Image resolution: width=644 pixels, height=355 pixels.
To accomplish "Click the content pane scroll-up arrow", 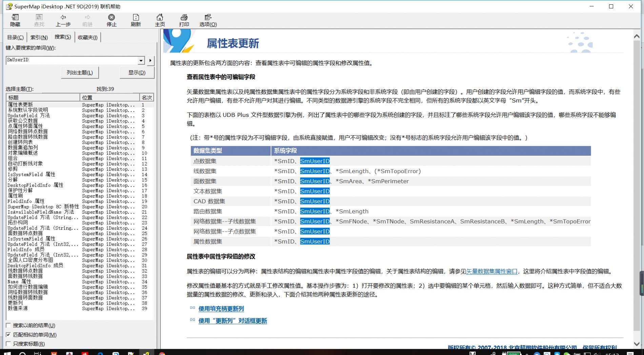I will 637,36.
